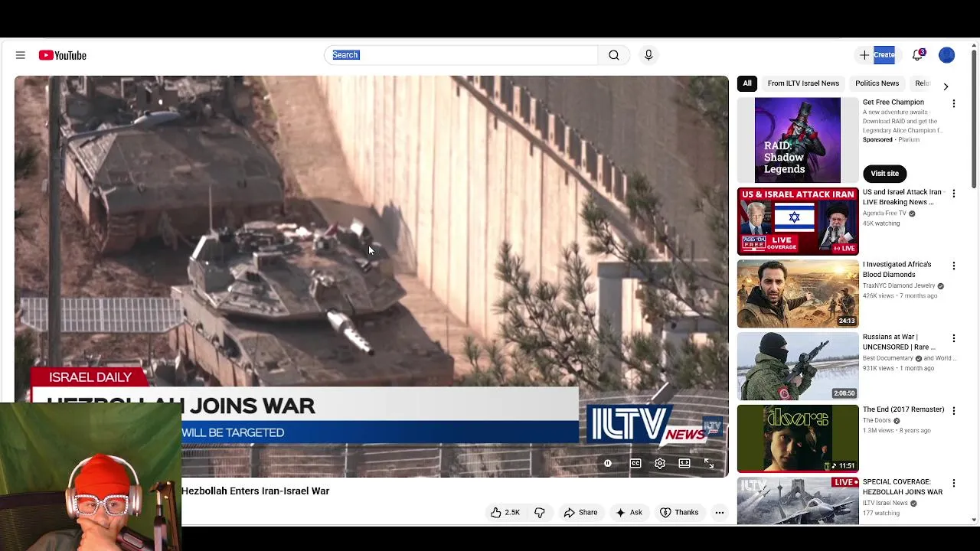Dislike the video with thumbs-down
Viewport: 980px width, 551px height.
point(540,513)
